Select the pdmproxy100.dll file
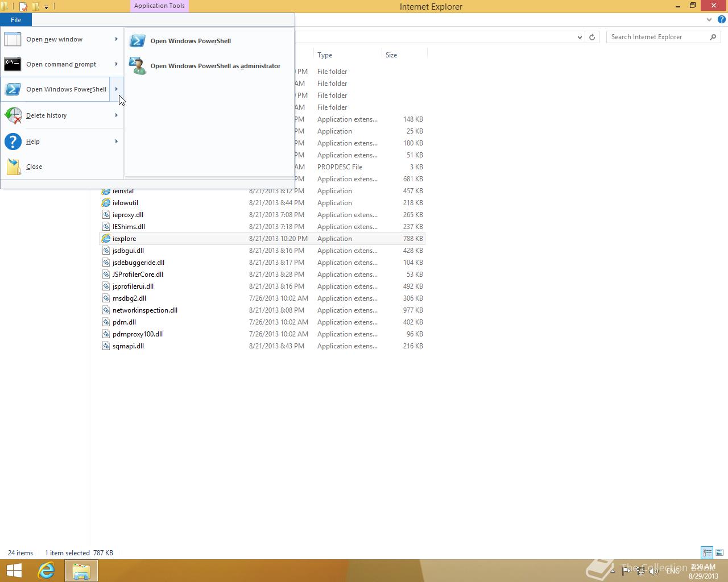The image size is (728, 582). [138, 334]
